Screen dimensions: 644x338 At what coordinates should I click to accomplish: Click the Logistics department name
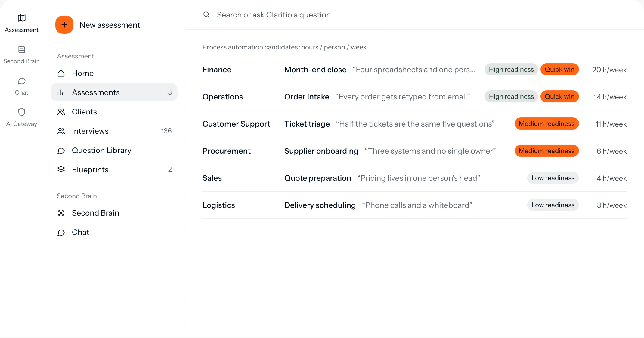(x=218, y=205)
